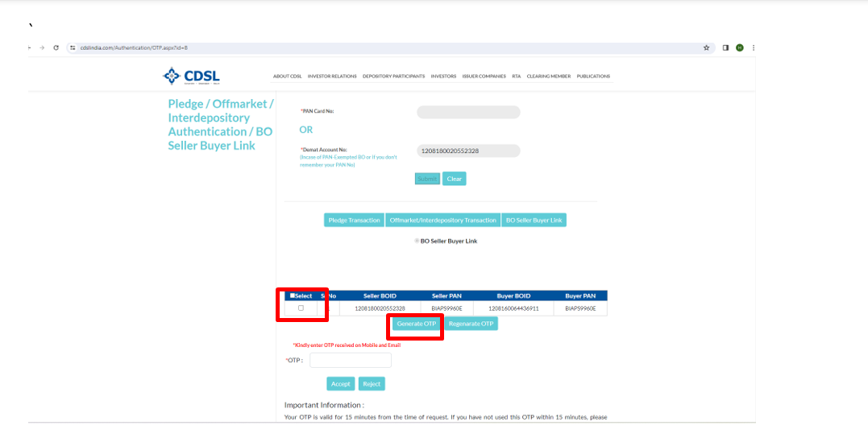The width and height of the screenshot is (868, 442).
Task: Open the Investor Relations menu
Action: click(332, 76)
